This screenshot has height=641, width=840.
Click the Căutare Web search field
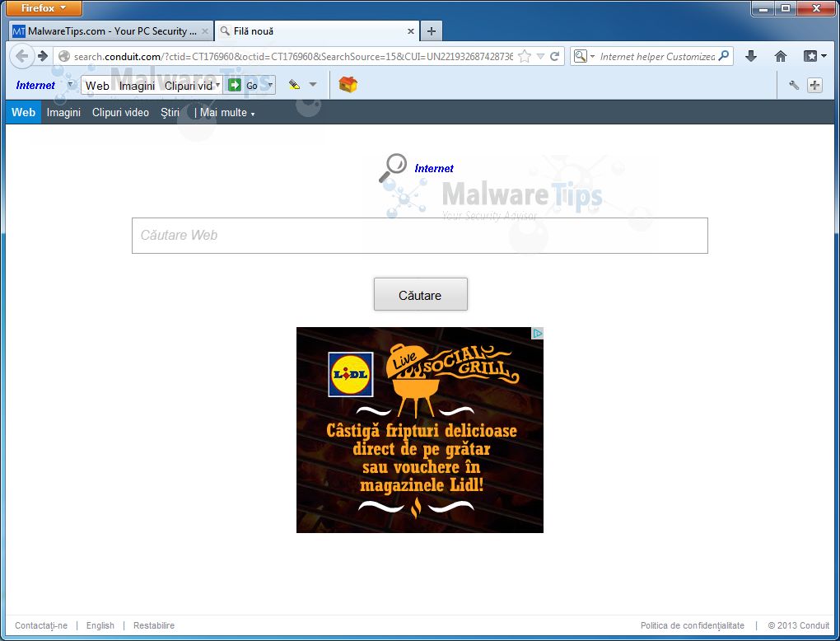click(x=420, y=236)
